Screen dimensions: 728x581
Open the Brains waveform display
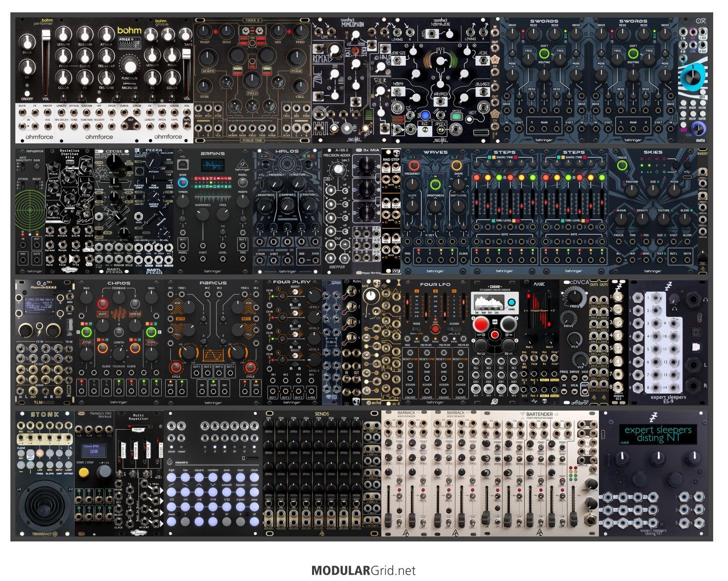point(213,166)
